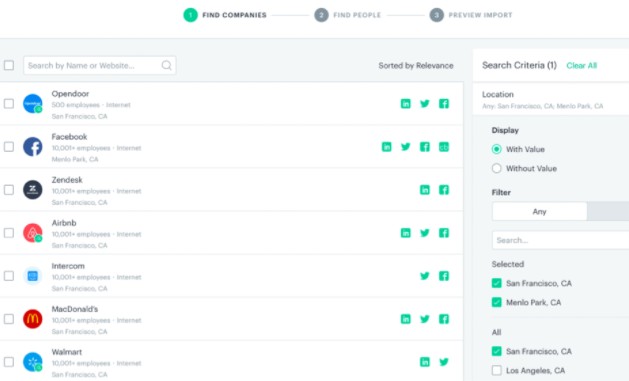Select the Walmart row checkbox
The width and height of the screenshot is (629, 381).
click(x=9, y=362)
